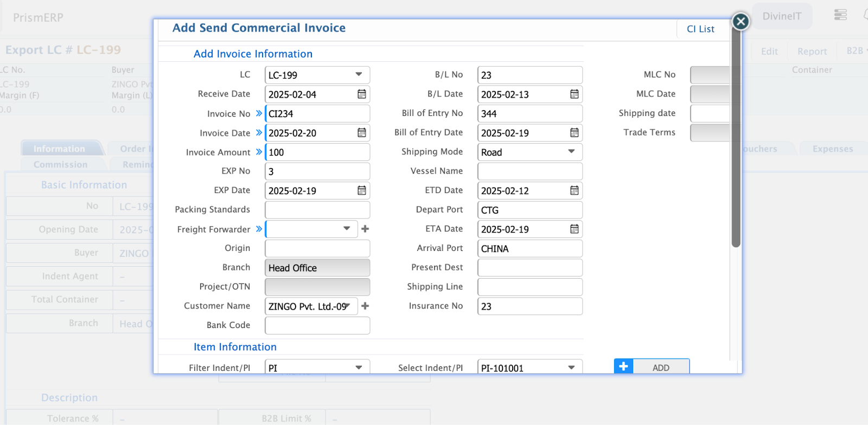Open the Receive Date calendar picker

coord(362,94)
